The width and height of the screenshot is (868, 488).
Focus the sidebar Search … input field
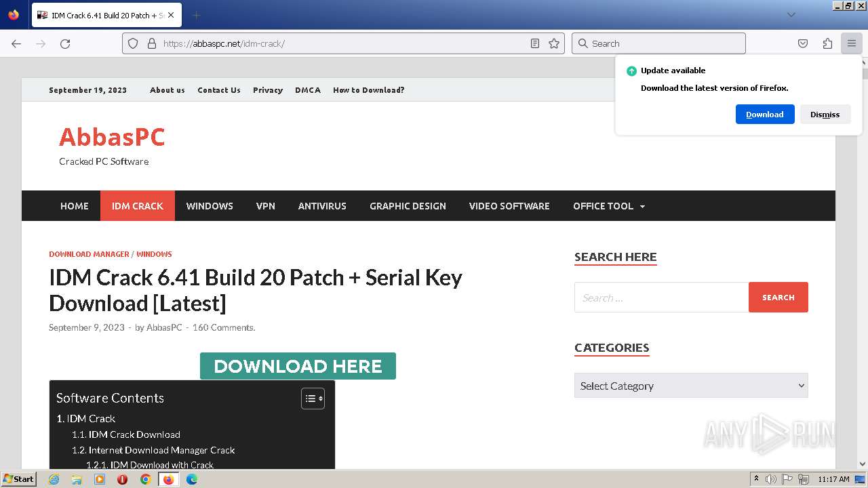[661, 298]
